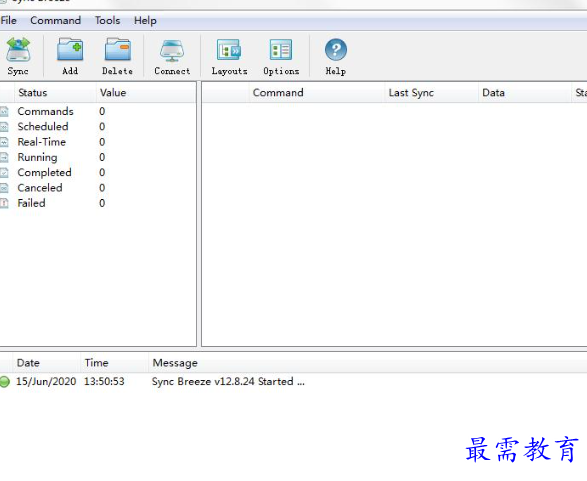
Task: Sort by the Data column header
Action: point(524,92)
